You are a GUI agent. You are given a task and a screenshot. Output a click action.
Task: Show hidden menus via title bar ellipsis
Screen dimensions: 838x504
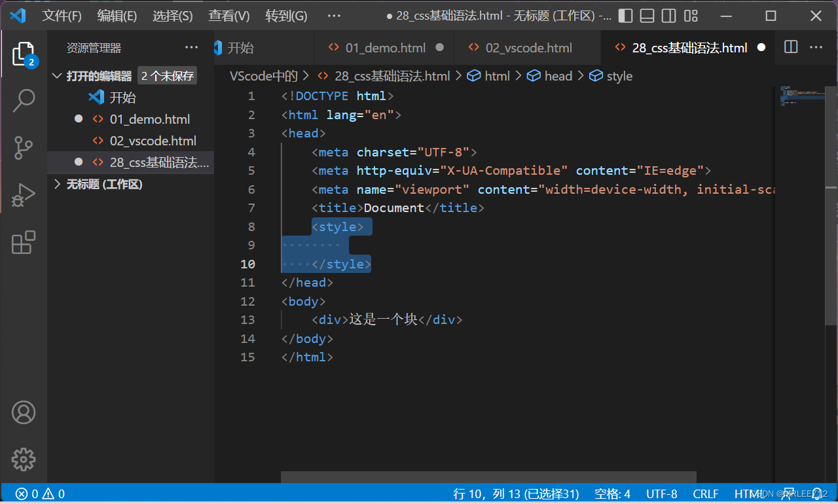pos(334,16)
